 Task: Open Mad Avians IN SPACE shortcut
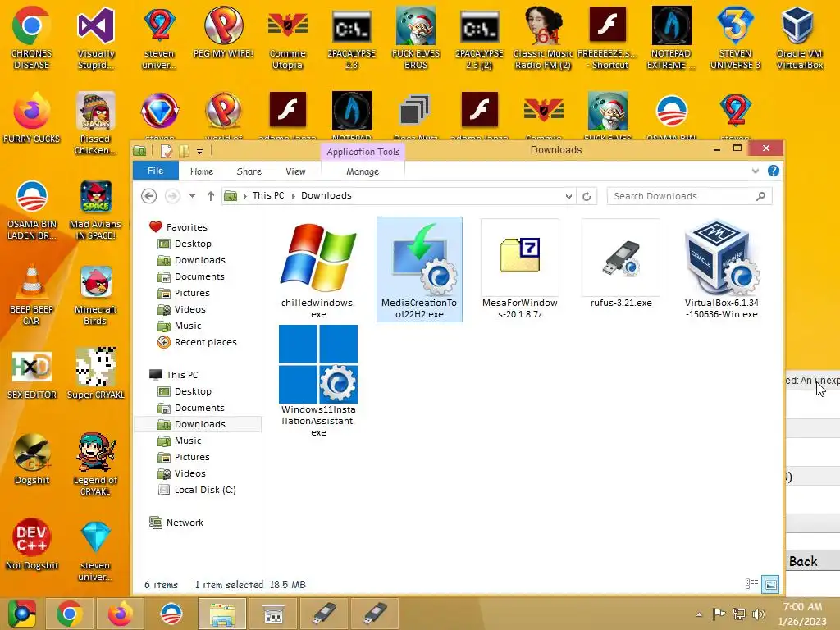[x=96, y=210]
